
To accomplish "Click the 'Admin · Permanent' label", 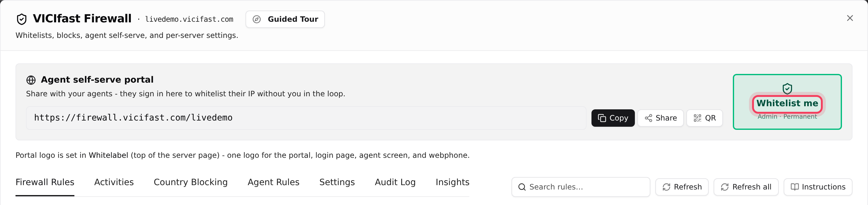I will 787,116.
